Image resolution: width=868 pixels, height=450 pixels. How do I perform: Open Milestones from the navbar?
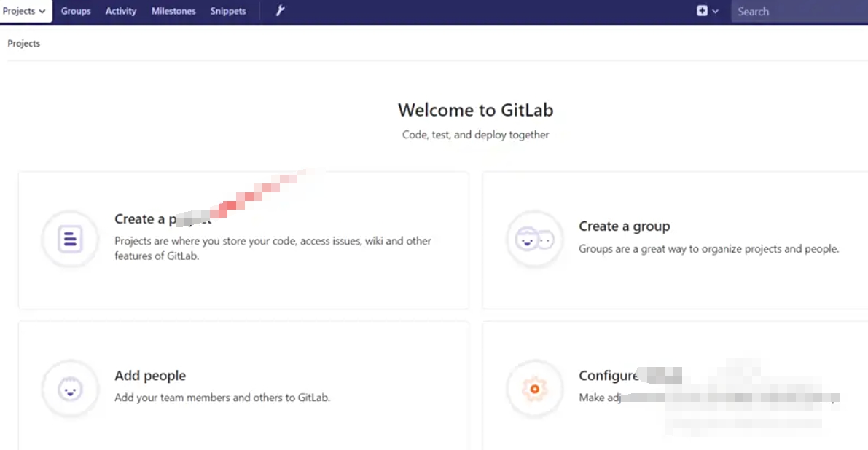[x=173, y=11]
